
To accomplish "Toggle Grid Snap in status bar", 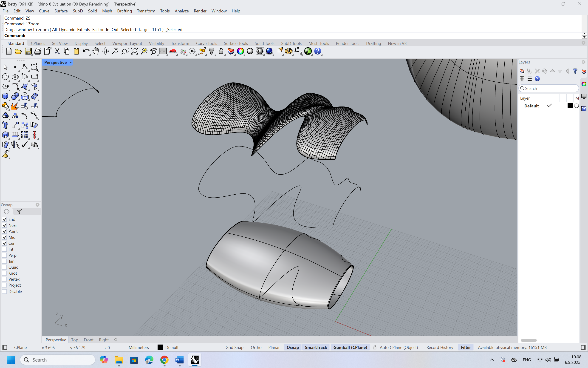I will click(x=234, y=347).
